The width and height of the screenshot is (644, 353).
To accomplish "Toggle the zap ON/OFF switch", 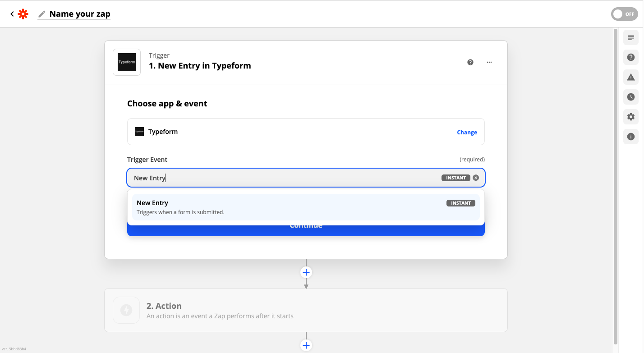I will point(625,14).
